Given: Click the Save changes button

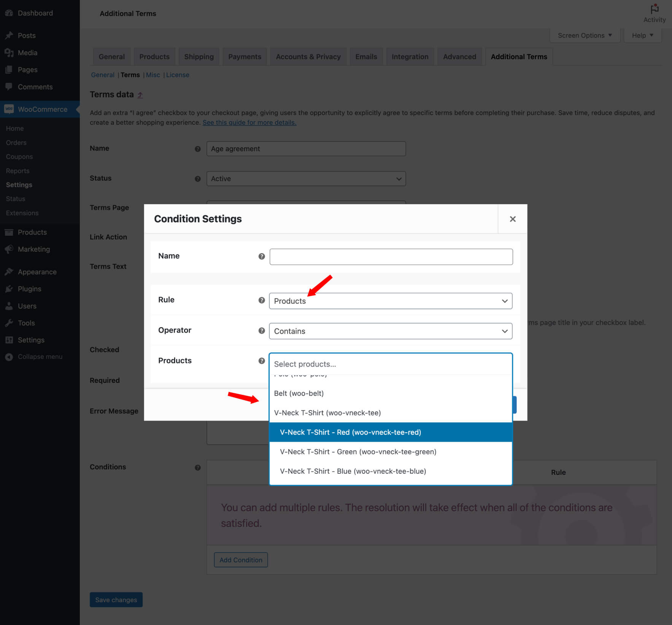Looking at the screenshot, I should tap(116, 600).
